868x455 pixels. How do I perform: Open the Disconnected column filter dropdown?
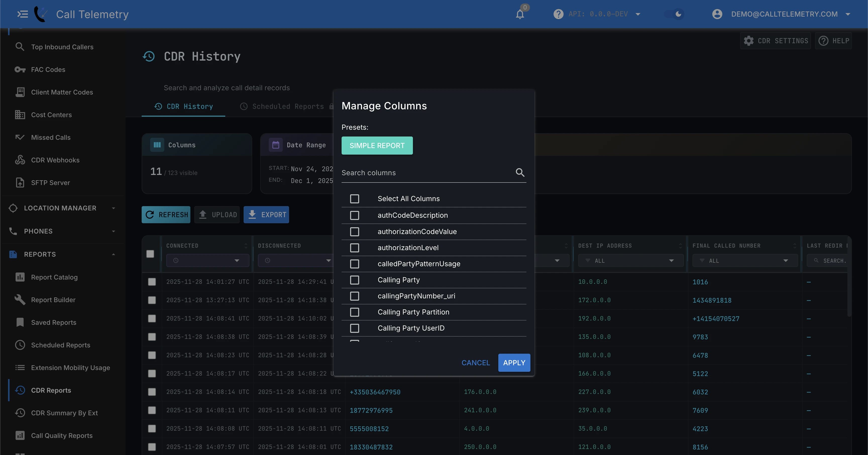tap(296, 260)
